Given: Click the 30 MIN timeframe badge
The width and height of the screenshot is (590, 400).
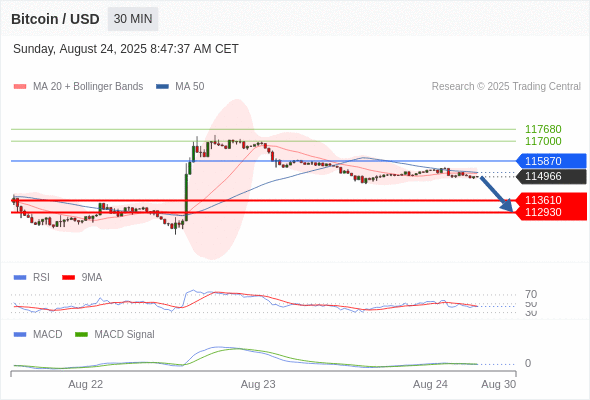Looking at the screenshot, I should (x=133, y=19).
